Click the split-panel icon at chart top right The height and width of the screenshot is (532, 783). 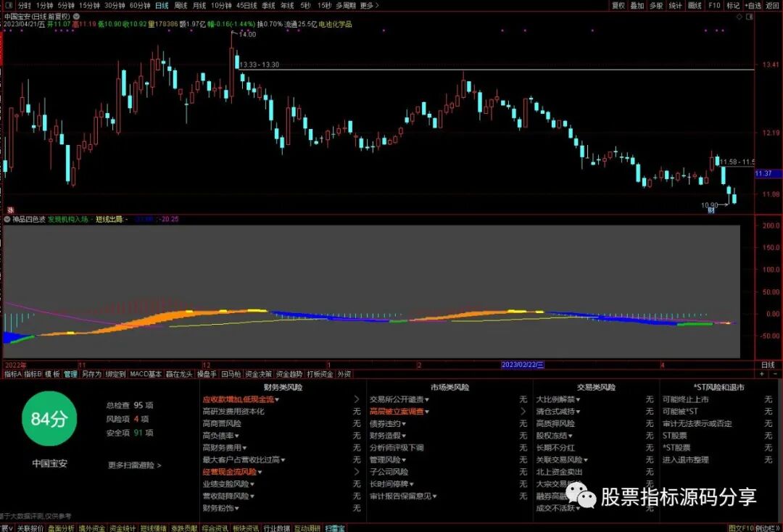coord(749,17)
